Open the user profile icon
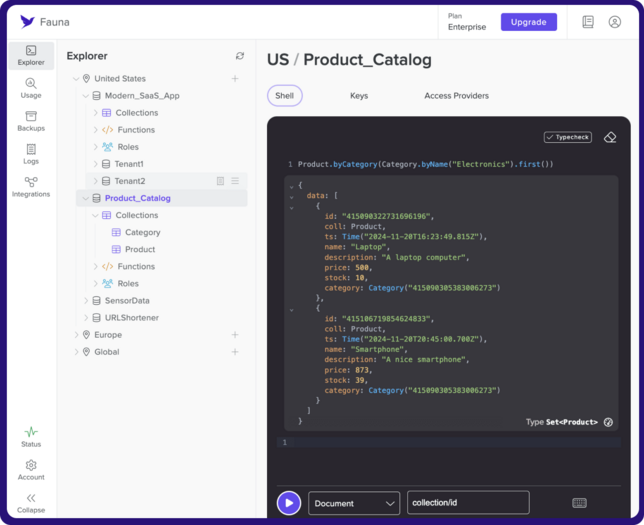644x525 pixels. click(615, 22)
